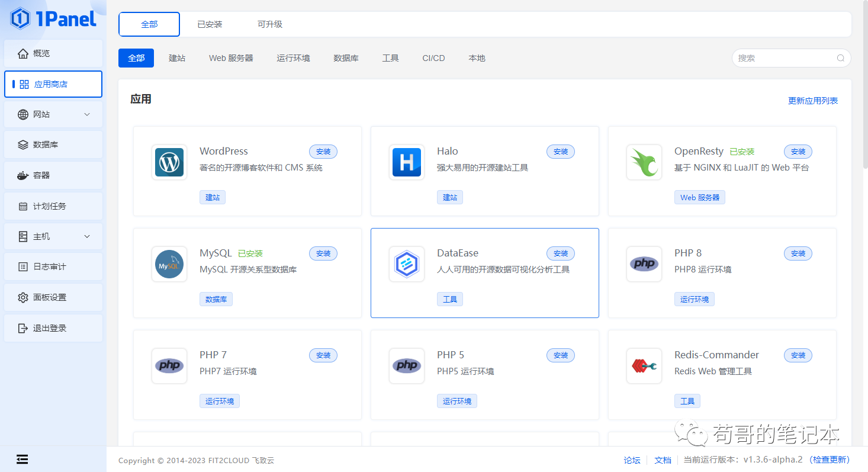
Task: Install DataEase with its 安装 button
Action: point(561,253)
